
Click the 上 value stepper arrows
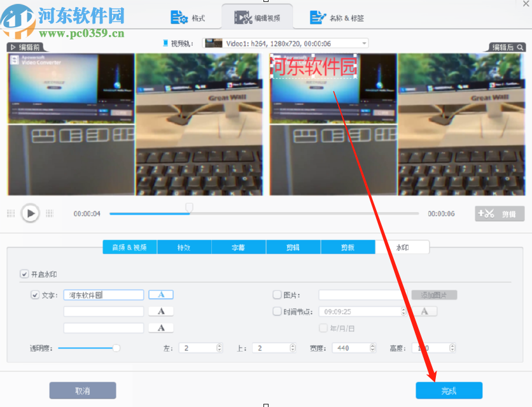tap(293, 348)
